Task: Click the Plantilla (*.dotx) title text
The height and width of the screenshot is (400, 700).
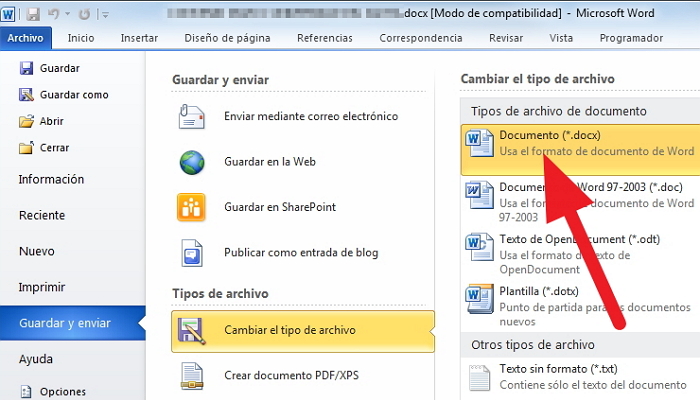Action: pyautogui.click(x=539, y=291)
